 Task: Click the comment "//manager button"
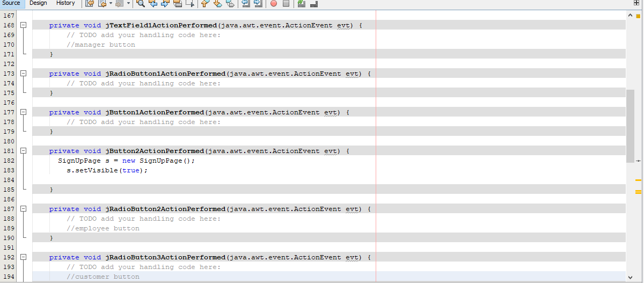click(x=101, y=45)
